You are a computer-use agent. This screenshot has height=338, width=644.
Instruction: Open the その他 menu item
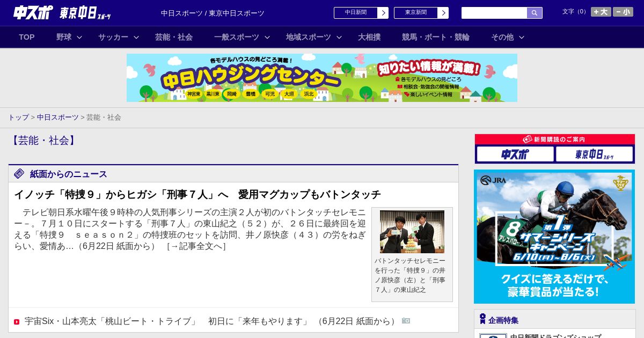(502, 37)
